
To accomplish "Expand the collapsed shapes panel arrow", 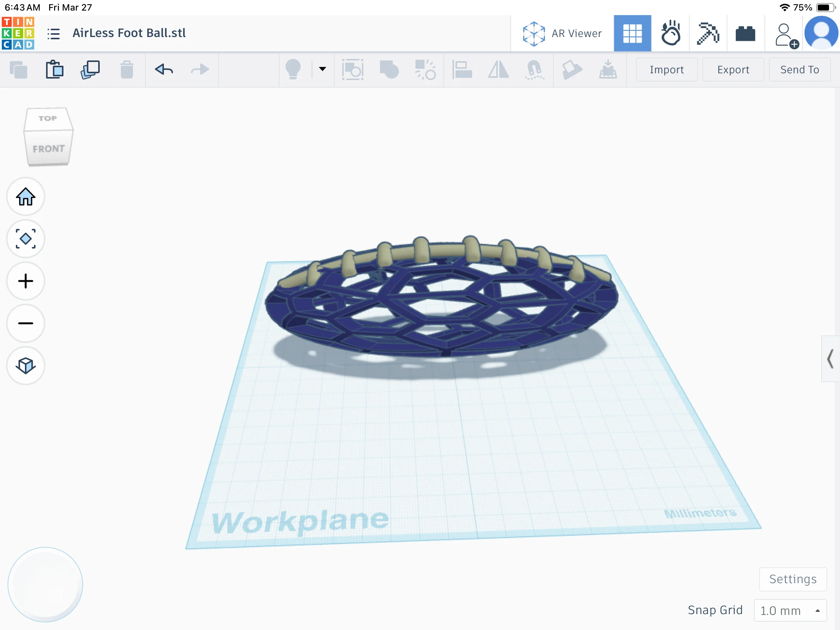I will point(831,358).
